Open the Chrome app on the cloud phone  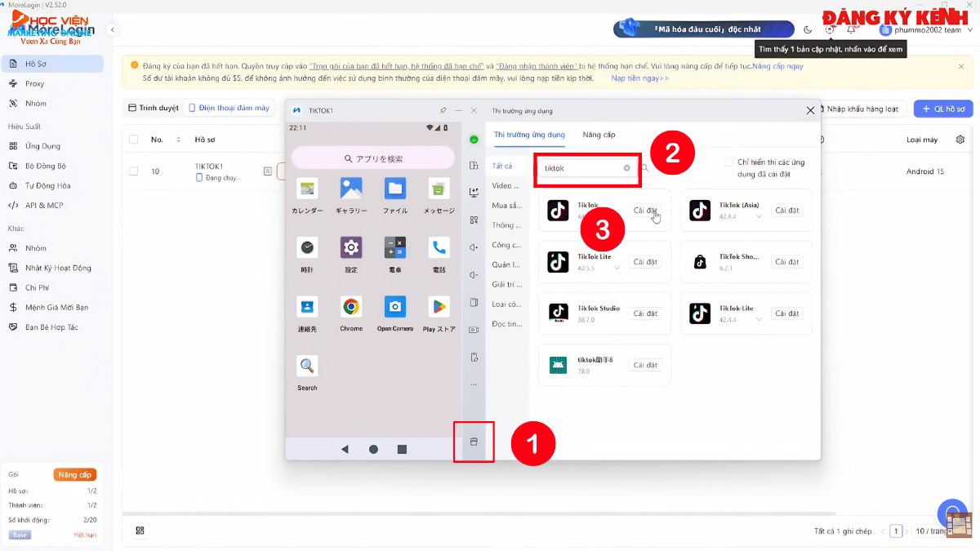pos(351,307)
